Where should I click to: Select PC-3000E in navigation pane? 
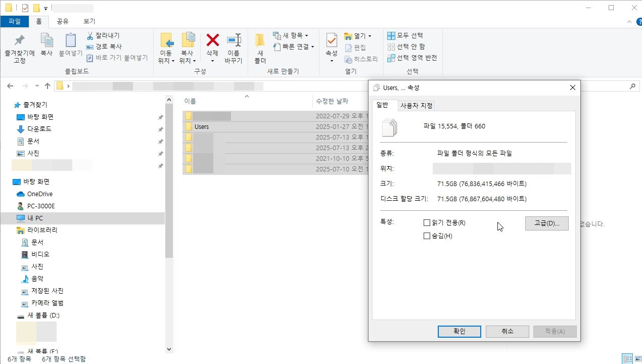pos(41,206)
